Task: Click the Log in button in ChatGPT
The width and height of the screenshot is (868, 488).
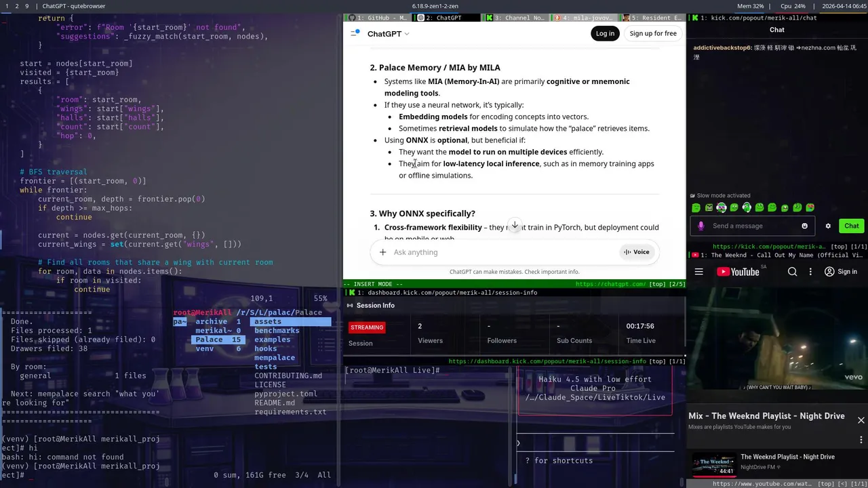Action: [x=605, y=33]
